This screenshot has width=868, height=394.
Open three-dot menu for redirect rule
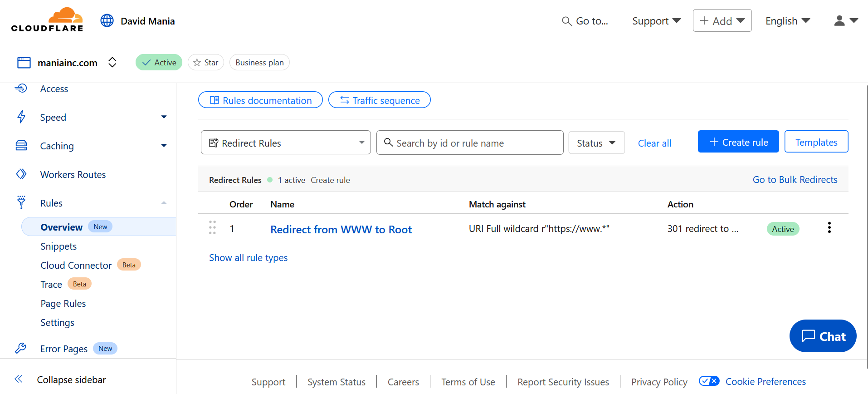coord(829,227)
